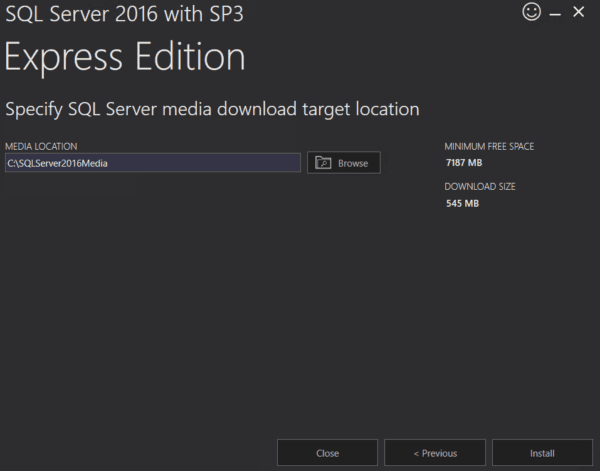Close the installer with the X icon

pyautogui.click(x=579, y=12)
